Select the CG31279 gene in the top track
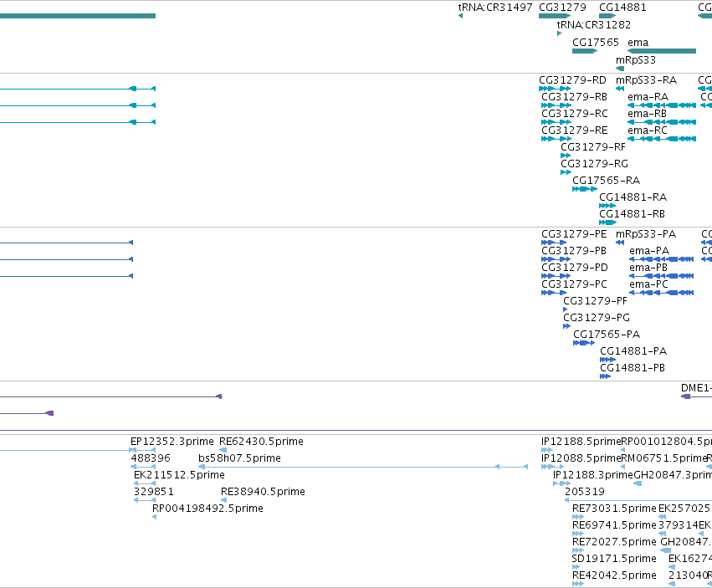The width and height of the screenshot is (712, 588). tap(555, 16)
